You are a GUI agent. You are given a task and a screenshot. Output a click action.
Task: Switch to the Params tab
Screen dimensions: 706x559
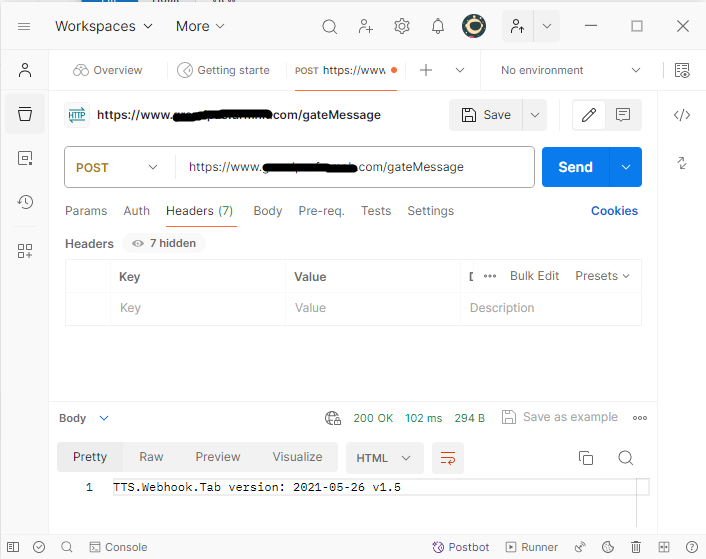point(86,211)
